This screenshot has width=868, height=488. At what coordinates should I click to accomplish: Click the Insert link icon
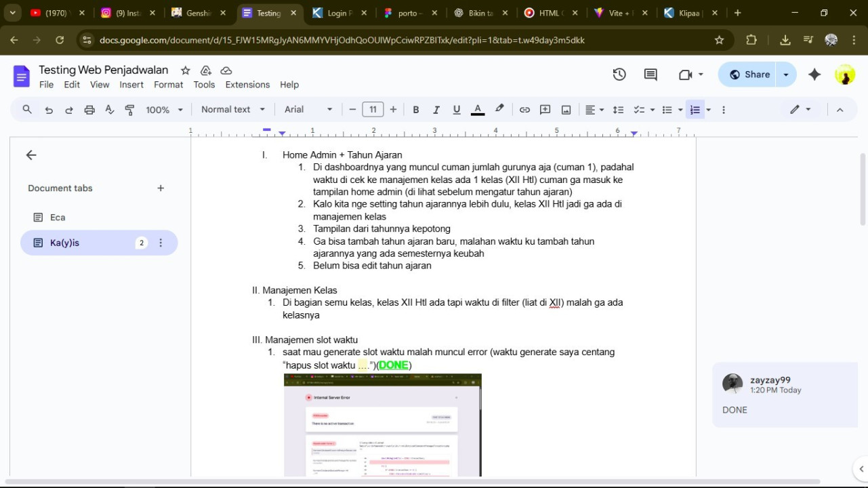click(x=524, y=110)
